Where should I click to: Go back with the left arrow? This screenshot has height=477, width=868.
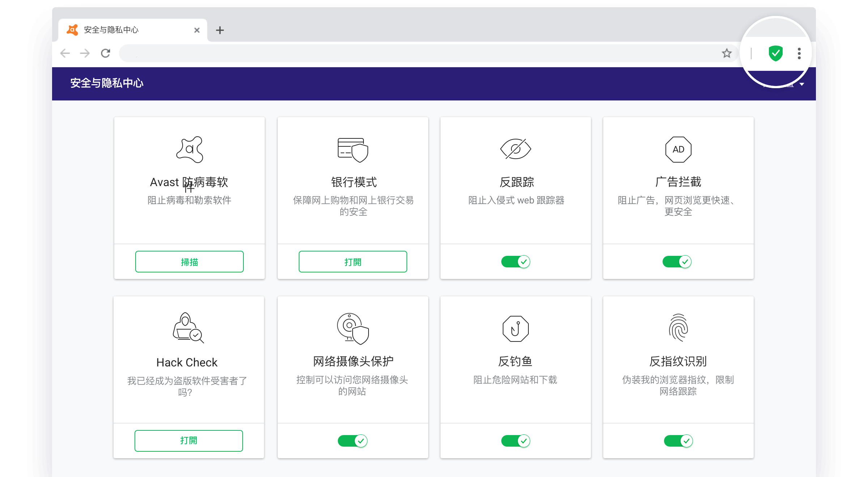click(65, 53)
